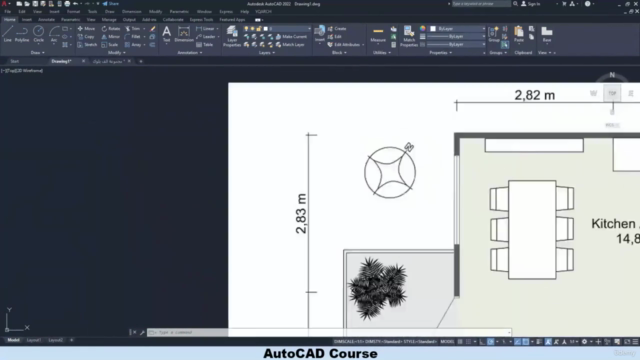Click the Measure utility icon
Screen dimensions: 640x360
(x=378, y=34)
